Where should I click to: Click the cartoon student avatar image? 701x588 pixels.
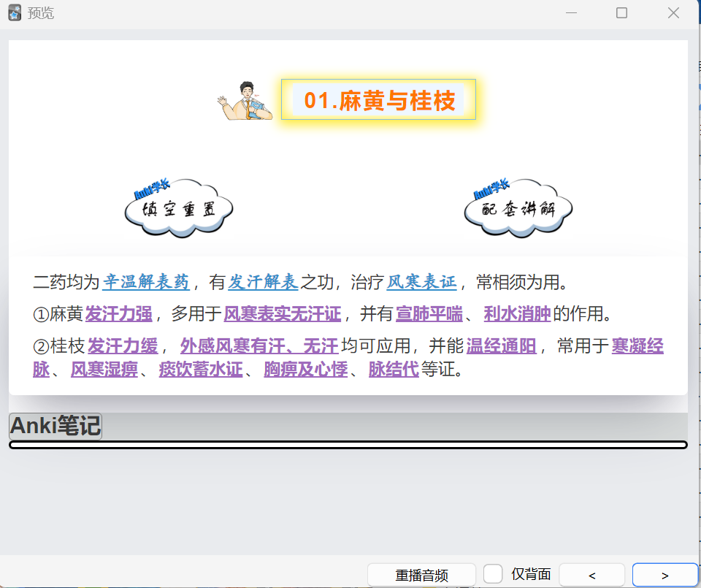click(245, 101)
